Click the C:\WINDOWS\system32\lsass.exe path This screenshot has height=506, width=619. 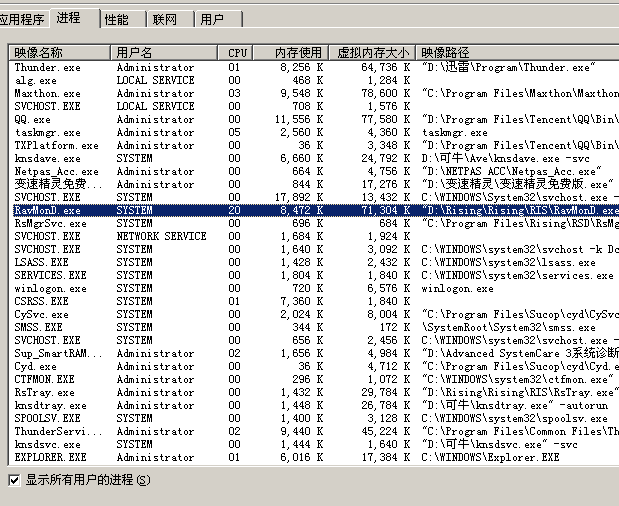(508, 262)
